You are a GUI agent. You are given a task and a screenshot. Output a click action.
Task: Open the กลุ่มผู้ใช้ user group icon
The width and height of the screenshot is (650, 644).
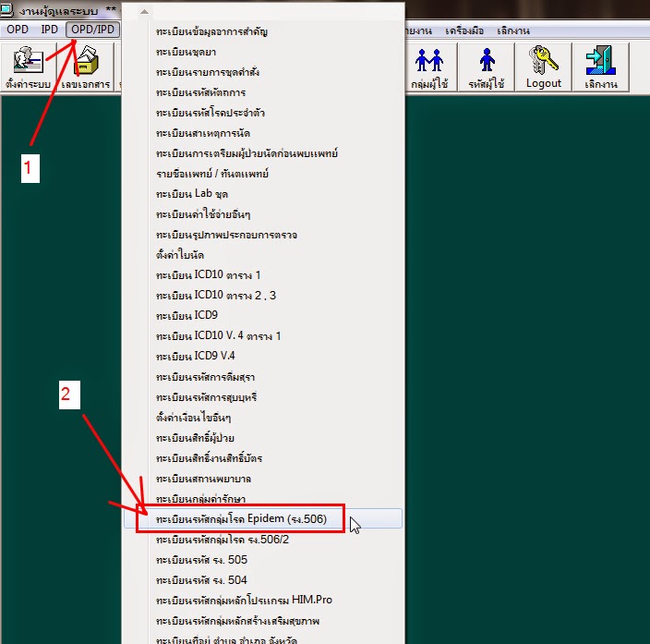click(429, 67)
